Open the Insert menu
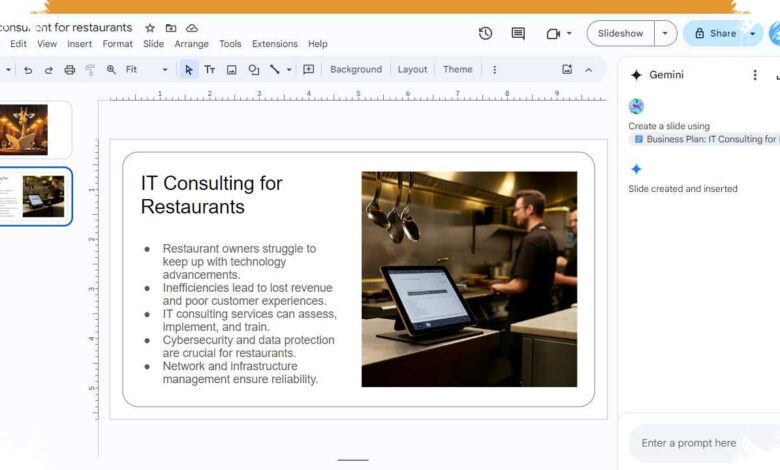The width and height of the screenshot is (780, 470). pos(80,44)
